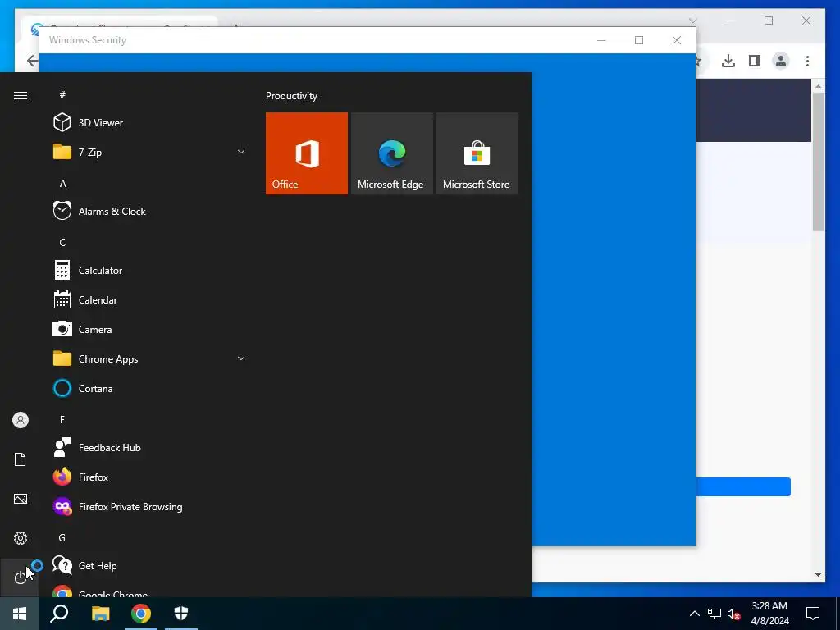Click Chrome scrollbar down arrow
This screenshot has width=840, height=630.
coord(818,575)
